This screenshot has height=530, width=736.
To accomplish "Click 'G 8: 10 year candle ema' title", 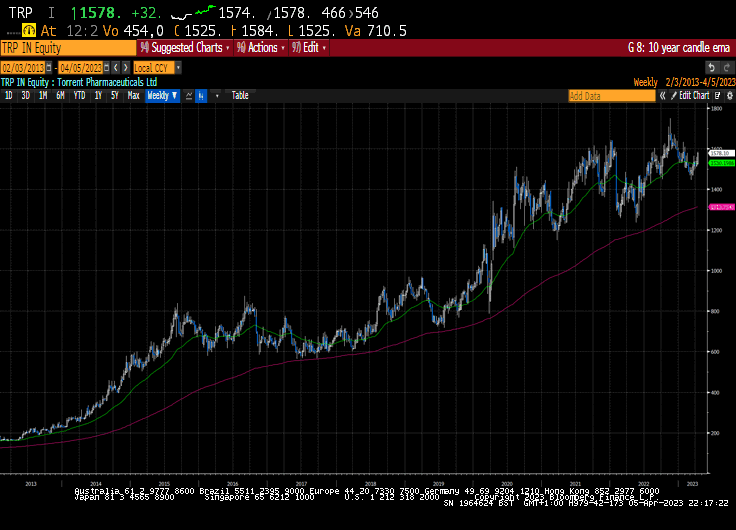I will click(679, 48).
